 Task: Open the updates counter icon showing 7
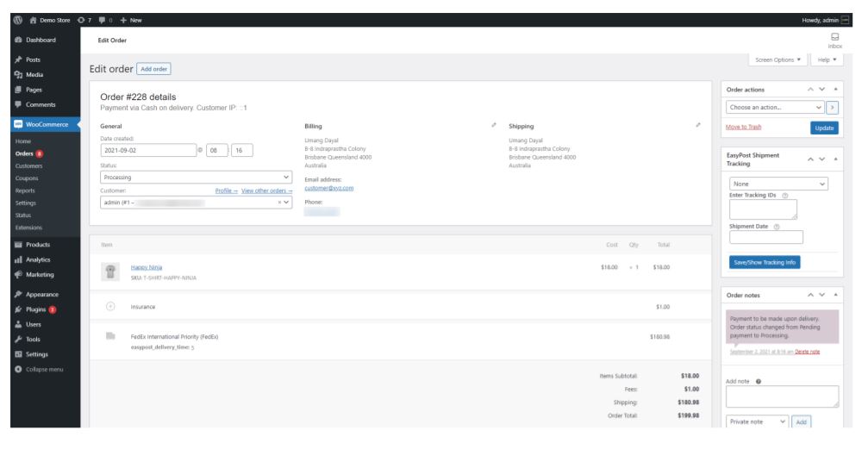[84, 20]
